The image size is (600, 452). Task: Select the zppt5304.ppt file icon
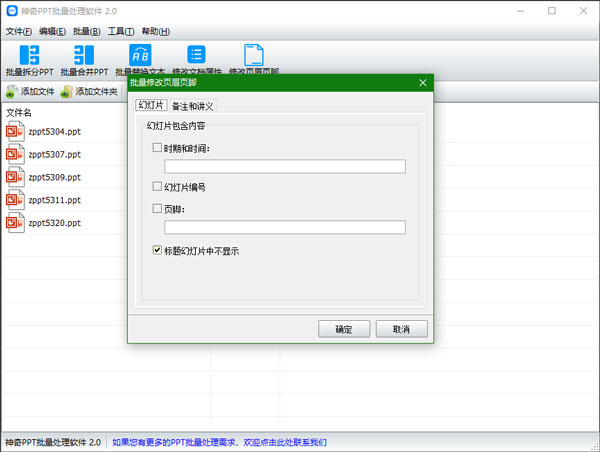point(15,131)
